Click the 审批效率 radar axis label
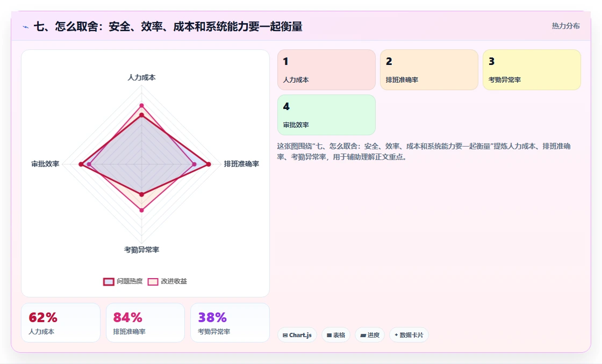The image size is (602, 364). [45, 164]
